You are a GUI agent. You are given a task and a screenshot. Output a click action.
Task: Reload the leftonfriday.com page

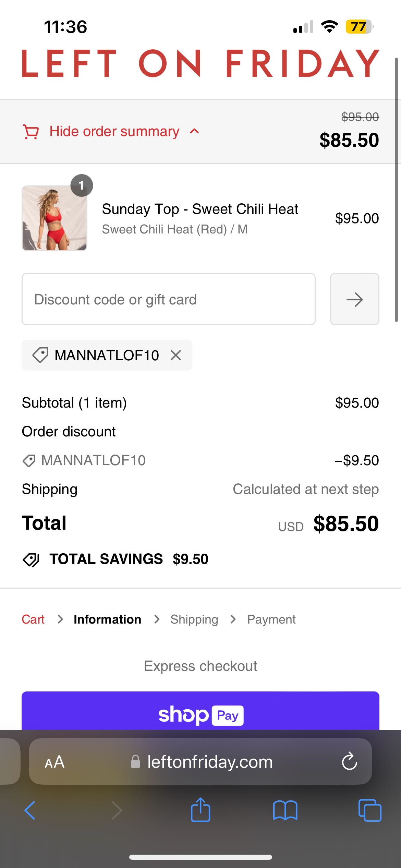pyautogui.click(x=349, y=762)
